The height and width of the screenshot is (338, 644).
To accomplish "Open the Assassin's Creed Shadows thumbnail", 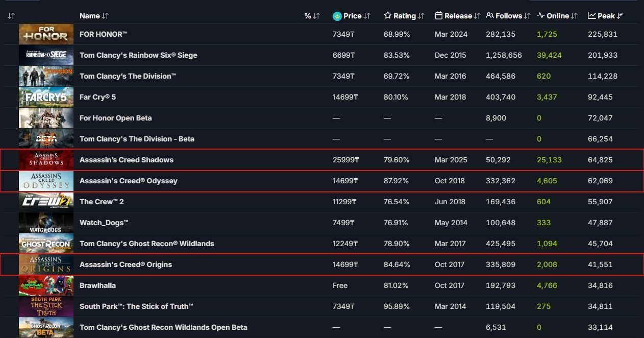I will pos(46,160).
